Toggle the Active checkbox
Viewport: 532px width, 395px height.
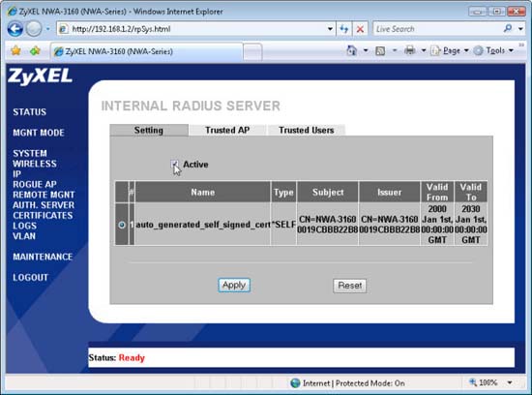(175, 165)
